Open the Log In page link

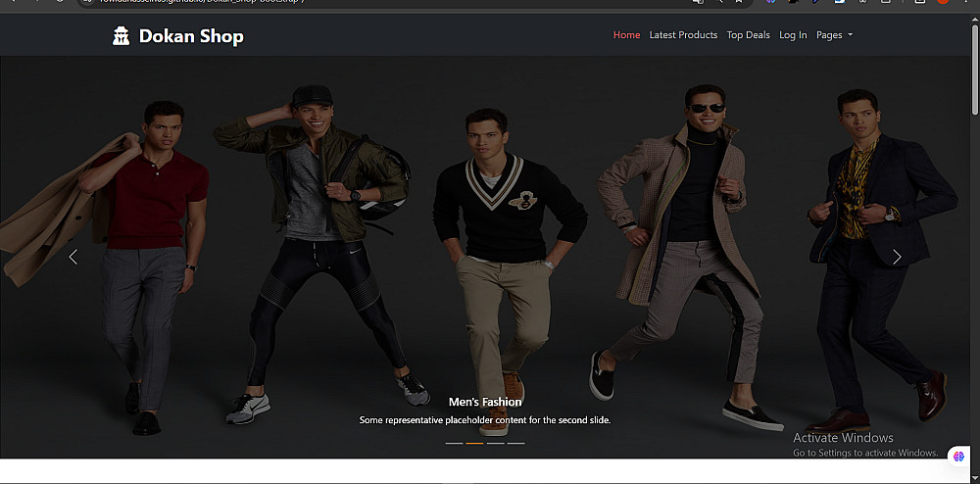tap(793, 35)
